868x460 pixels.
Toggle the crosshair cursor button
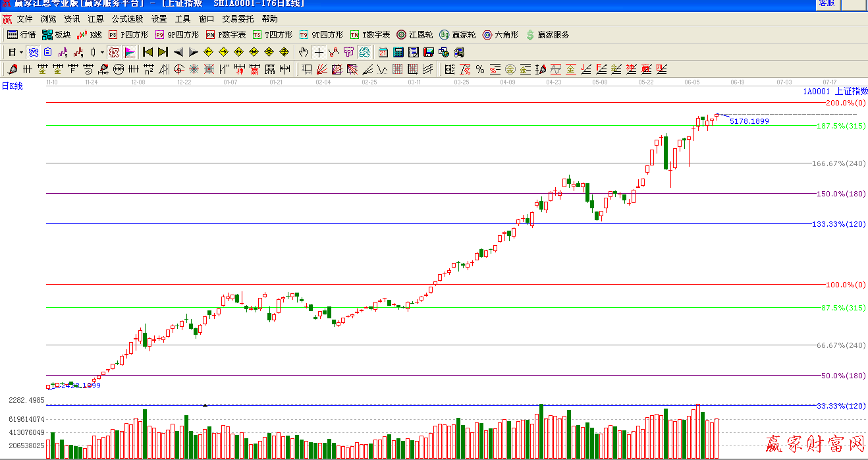point(319,52)
